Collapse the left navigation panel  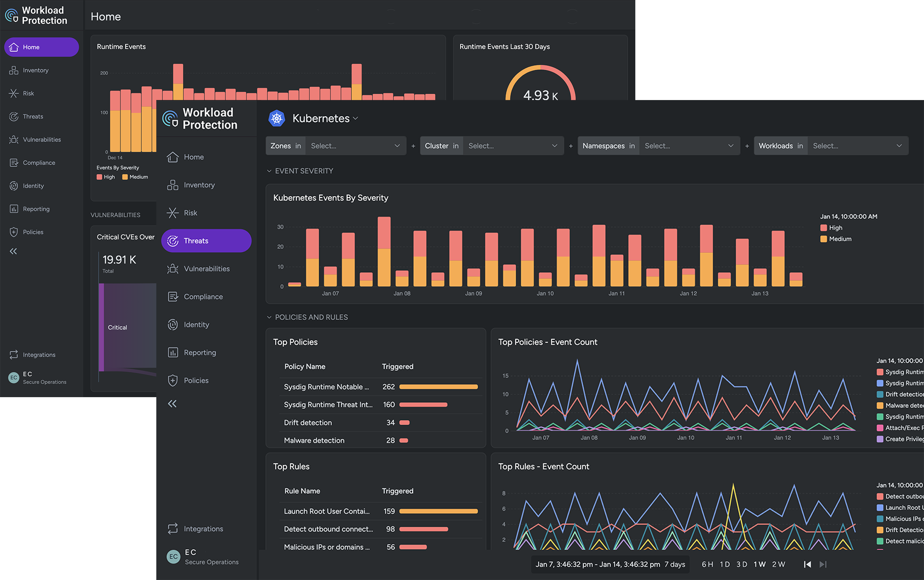13,251
